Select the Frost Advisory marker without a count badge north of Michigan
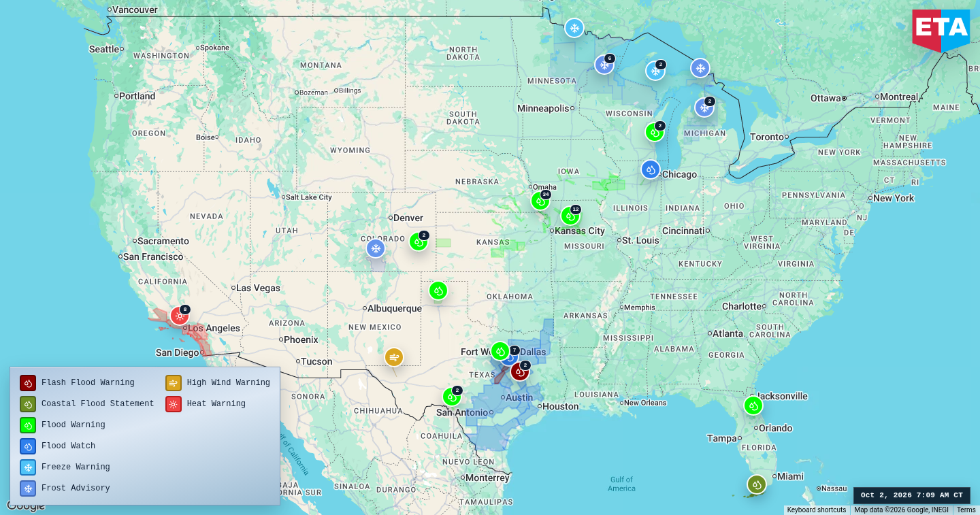 [x=700, y=68]
